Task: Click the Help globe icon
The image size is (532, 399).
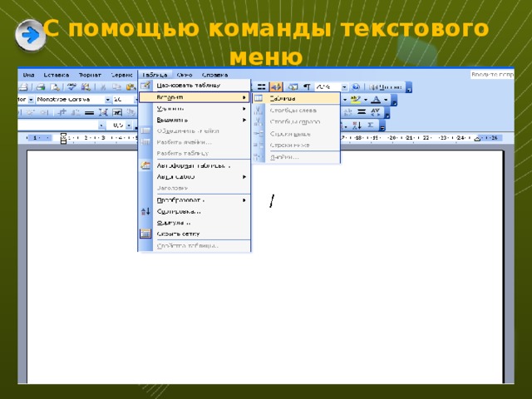Action: coord(356,87)
